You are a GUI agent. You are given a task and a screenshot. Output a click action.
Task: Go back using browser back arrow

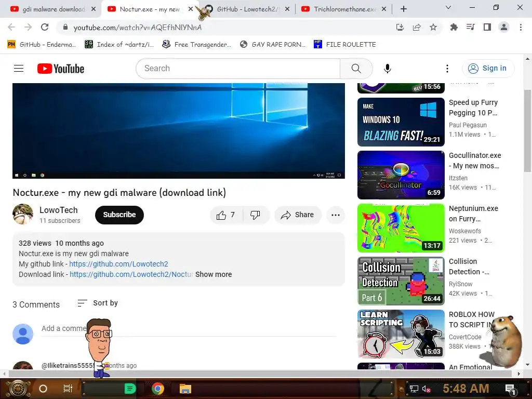11,27
